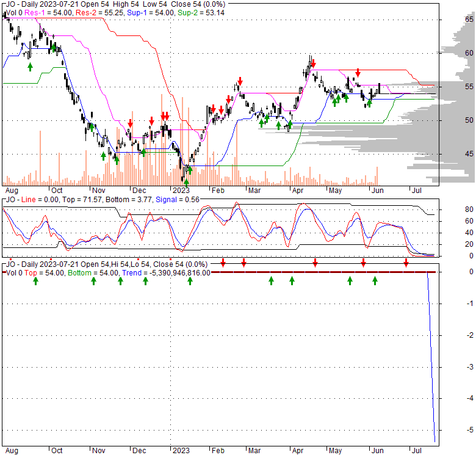
Task: Click leftmost red arrow in the trend panel
Action: 223,263
